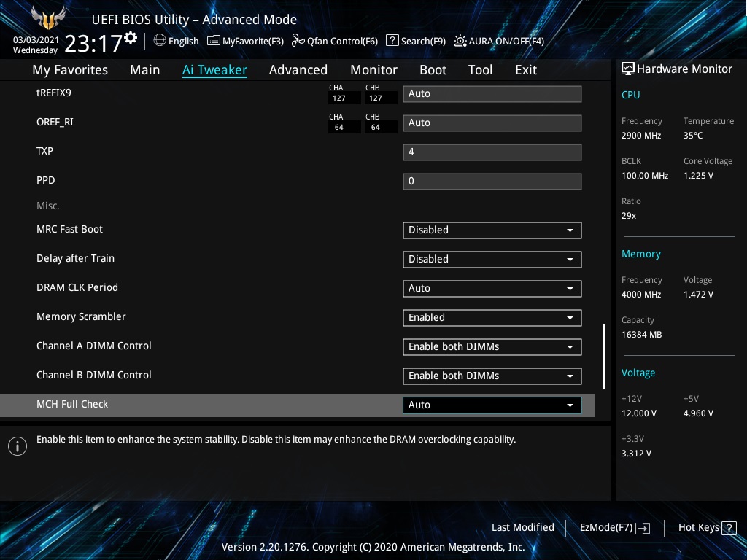The image size is (747, 560).
Task: Open MyFavorite list icon
Action: pos(214,41)
